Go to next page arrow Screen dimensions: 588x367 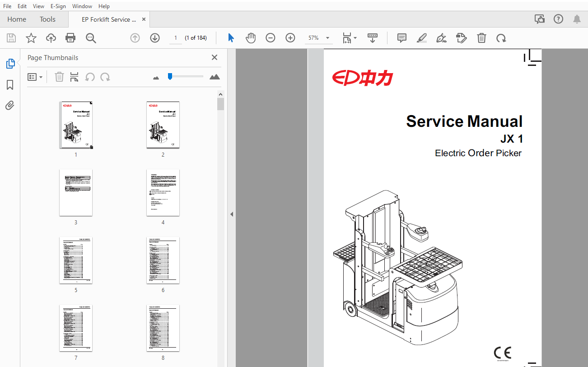click(x=155, y=38)
